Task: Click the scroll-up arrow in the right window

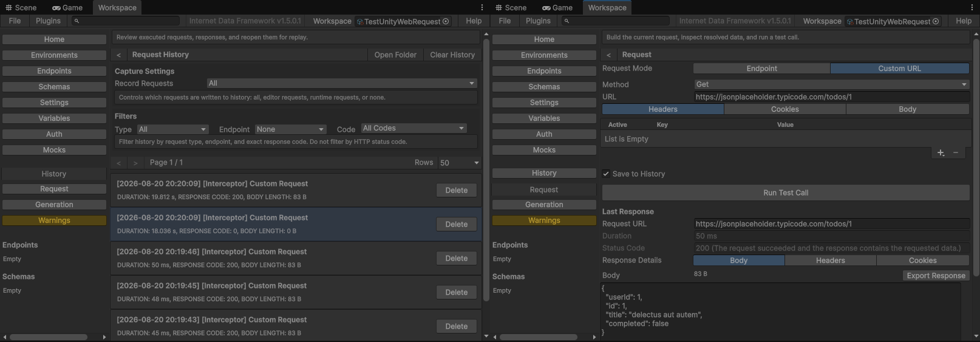Action: point(976,34)
